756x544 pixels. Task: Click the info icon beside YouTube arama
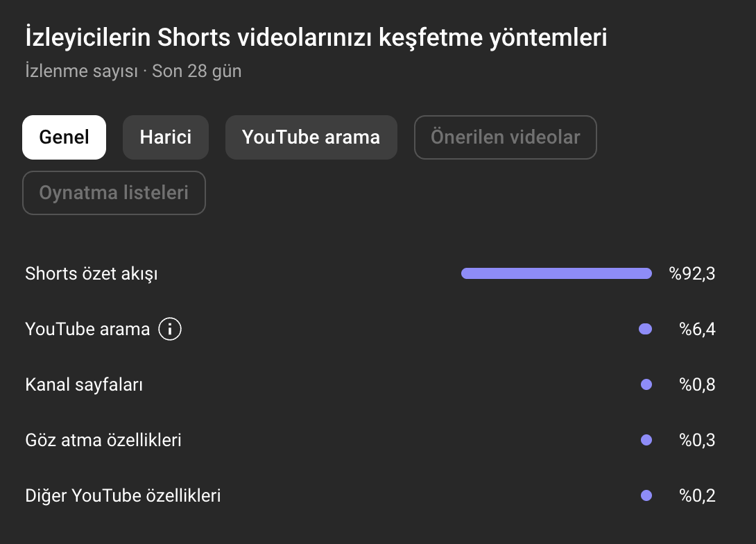click(170, 329)
